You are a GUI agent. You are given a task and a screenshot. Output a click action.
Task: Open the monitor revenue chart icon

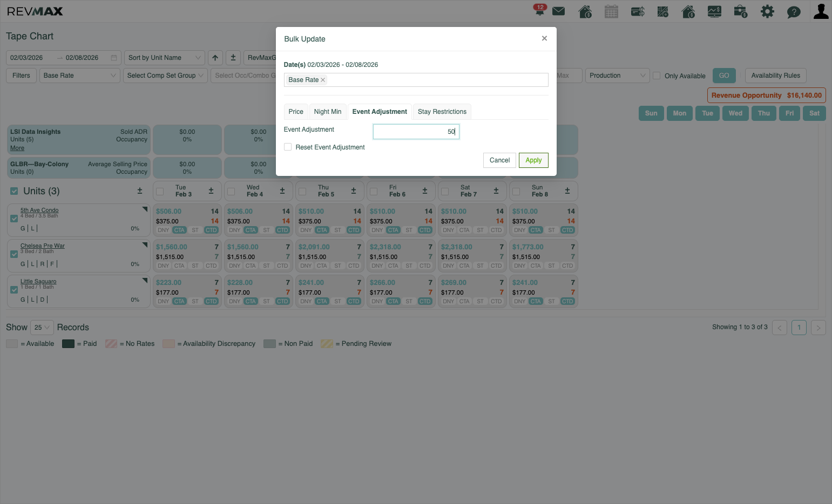pos(714,11)
